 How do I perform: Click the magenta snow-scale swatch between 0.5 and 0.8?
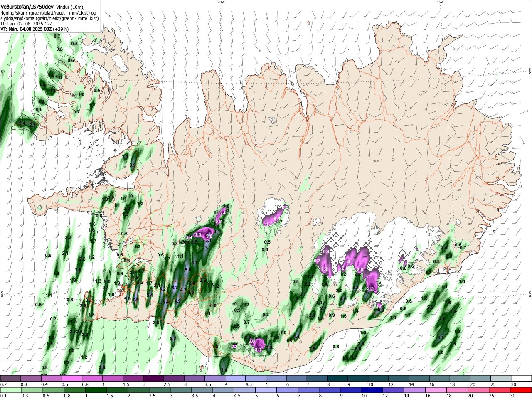pyautogui.click(x=72, y=379)
